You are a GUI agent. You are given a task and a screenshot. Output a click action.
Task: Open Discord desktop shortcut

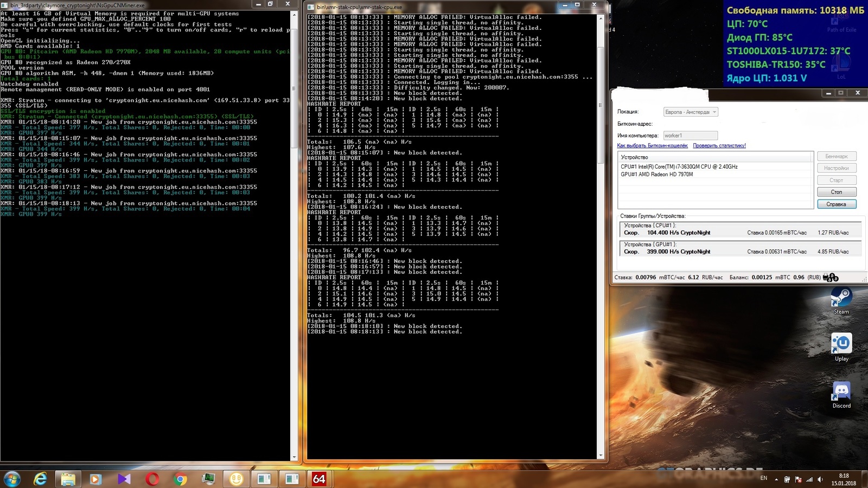click(x=841, y=395)
